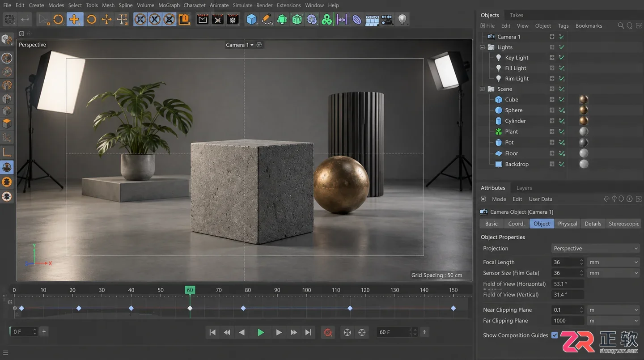This screenshot has height=360, width=644.
Task: Toggle visibility checkmark for Sphere
Action: coord(562,110)
